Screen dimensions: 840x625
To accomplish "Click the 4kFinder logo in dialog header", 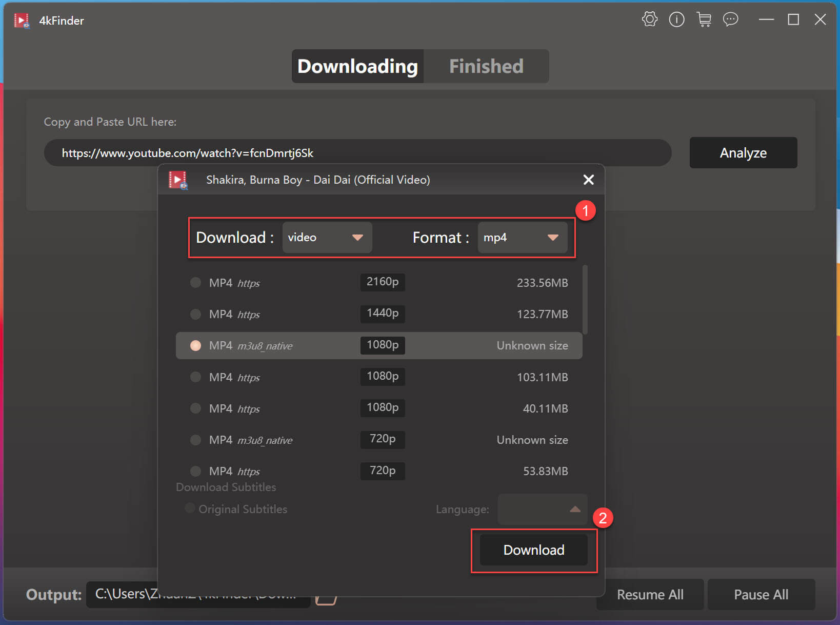I will tap(178, 180).
